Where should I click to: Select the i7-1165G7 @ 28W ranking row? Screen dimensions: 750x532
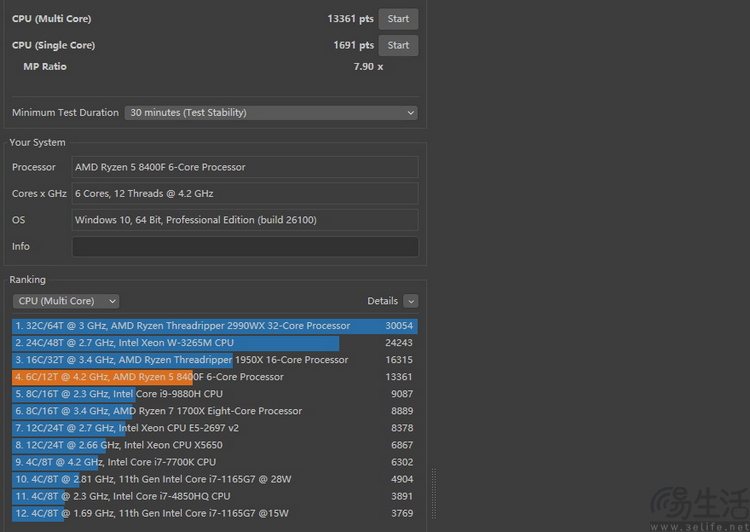point(215,479)
